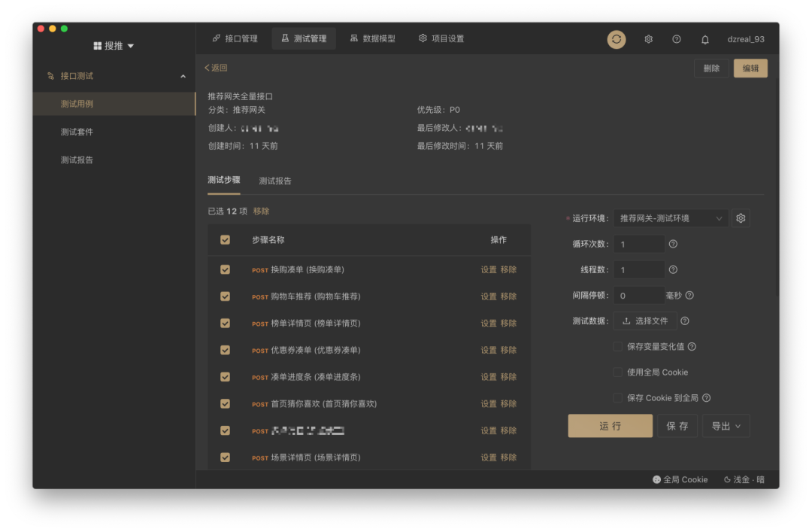Switch to 项目设置 tab
Viewport: 812px width, 532px height.
(x=441, y=39)
